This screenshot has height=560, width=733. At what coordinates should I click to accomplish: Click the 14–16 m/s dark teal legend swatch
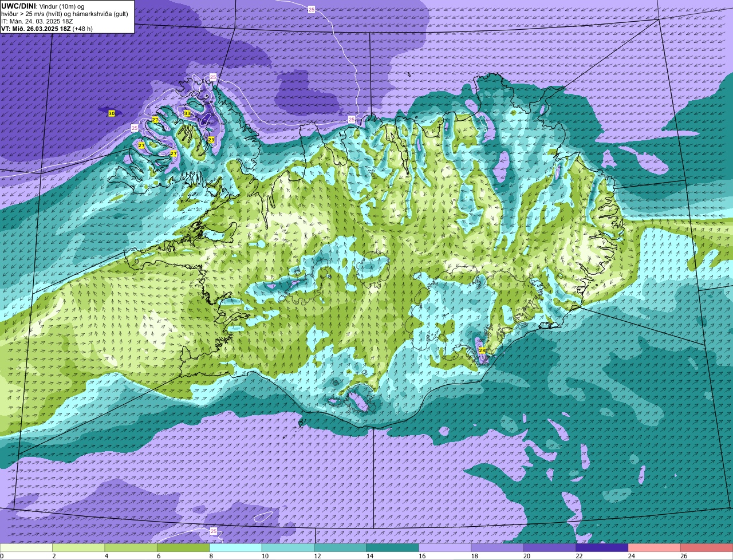coord(392,547)
